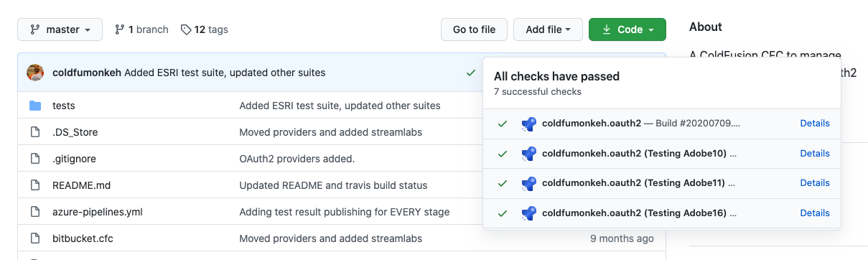This screenshot has height=260, width=868.
Task: Open the azure-pipelines.yml file
Action: click(x=98, y=212)
